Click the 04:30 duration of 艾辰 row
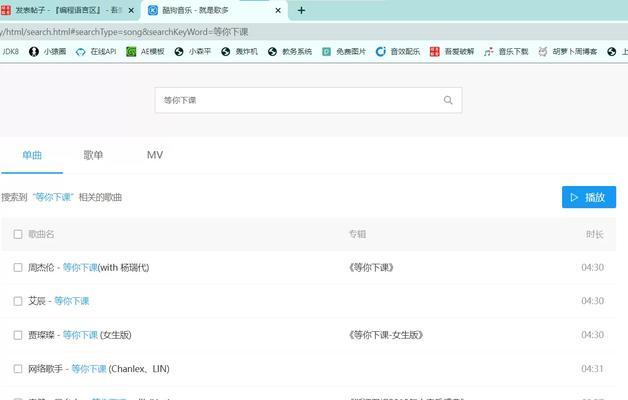The height and width of the screenshot is (400, 628). coord(592,301)
